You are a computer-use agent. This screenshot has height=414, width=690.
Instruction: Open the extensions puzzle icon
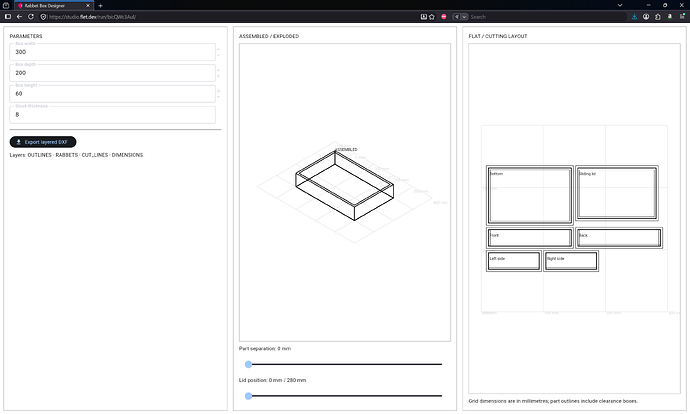coord(658,17)
